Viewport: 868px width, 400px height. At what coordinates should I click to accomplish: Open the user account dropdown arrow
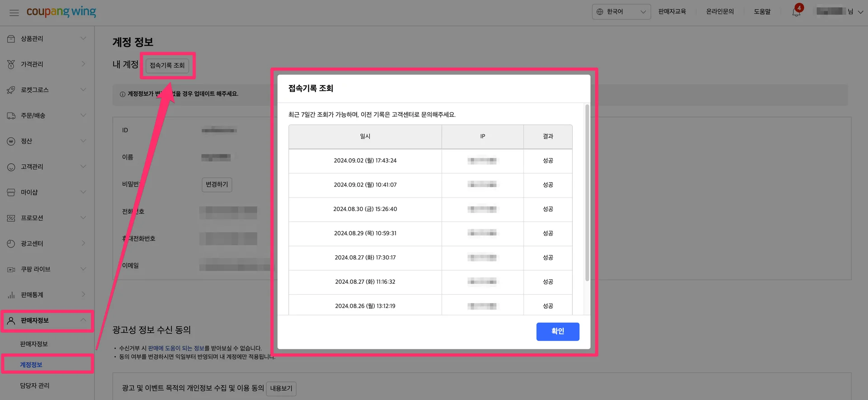click(860, 12)
